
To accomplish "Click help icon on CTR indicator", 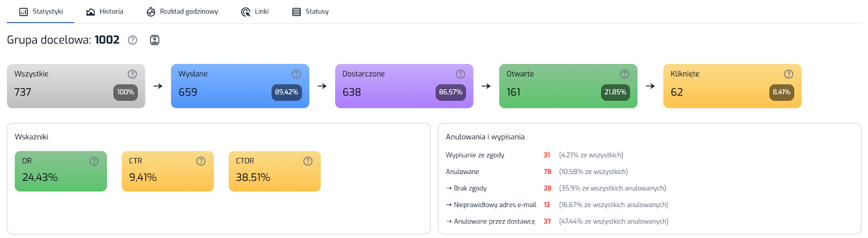I will (201, 161).
